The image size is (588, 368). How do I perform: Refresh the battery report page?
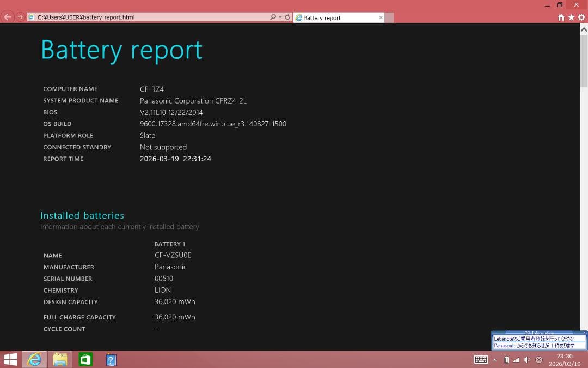[x=287, y=17]
